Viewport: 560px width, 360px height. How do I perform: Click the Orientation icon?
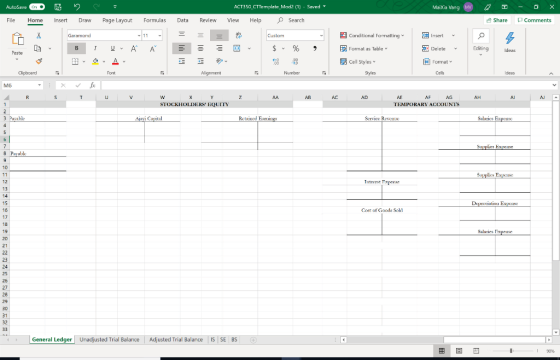[x=219, y=61]
